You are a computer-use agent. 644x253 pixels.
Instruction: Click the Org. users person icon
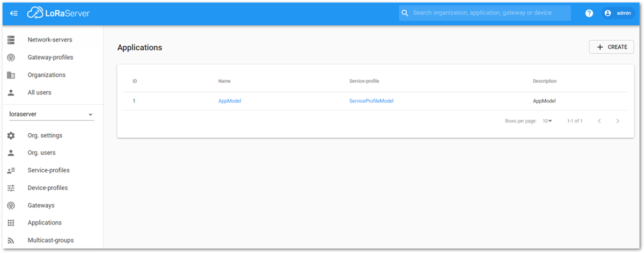(x=11, y=153)
